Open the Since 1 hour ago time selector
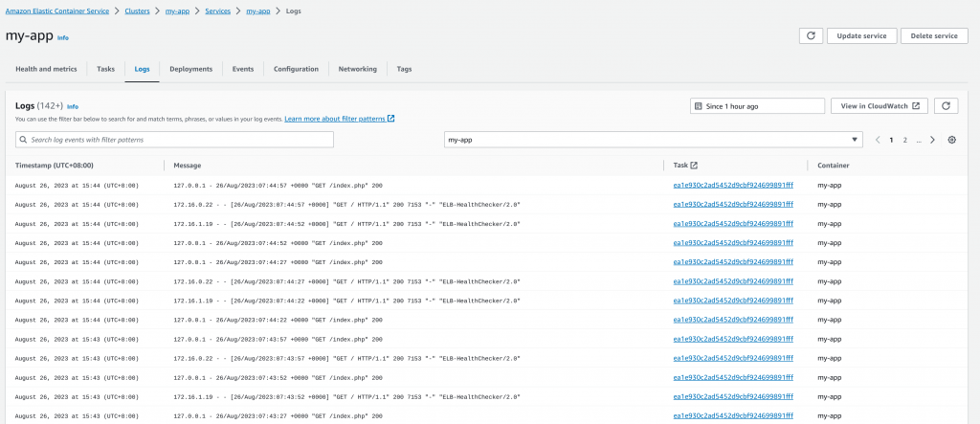 (758, 106)
